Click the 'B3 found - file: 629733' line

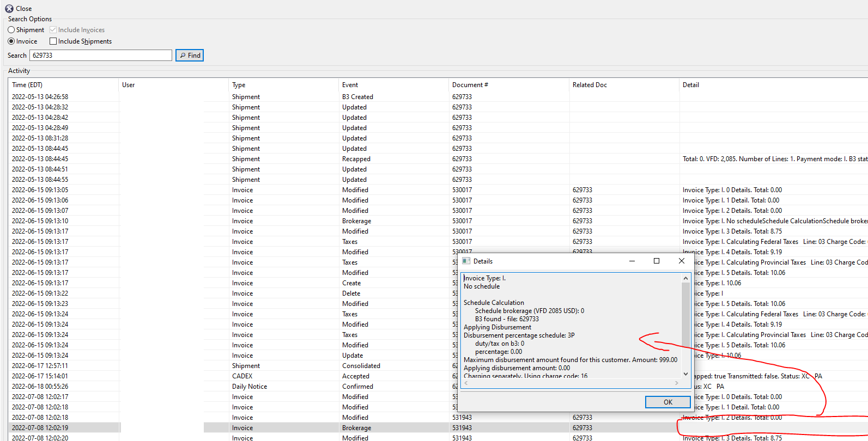507,319
